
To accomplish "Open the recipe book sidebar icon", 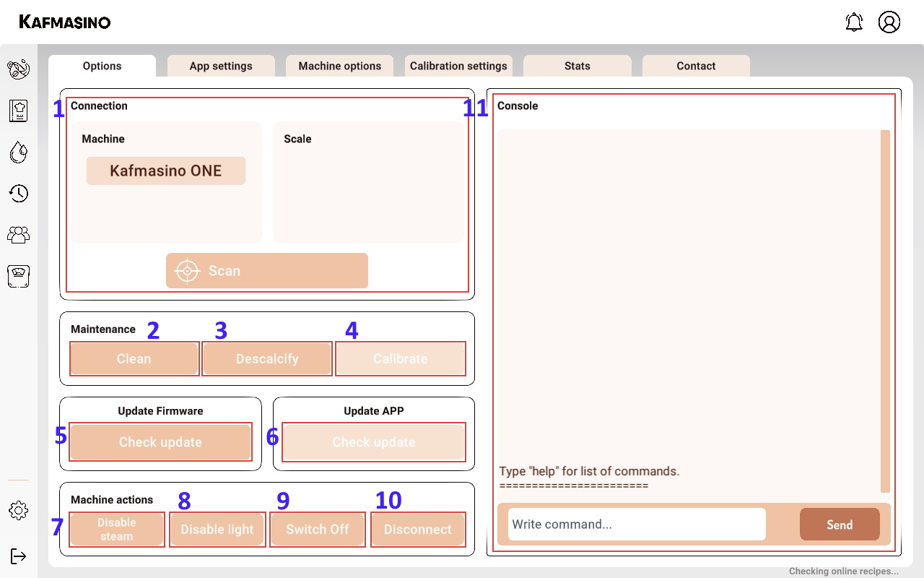I will (x=19, y=111).
